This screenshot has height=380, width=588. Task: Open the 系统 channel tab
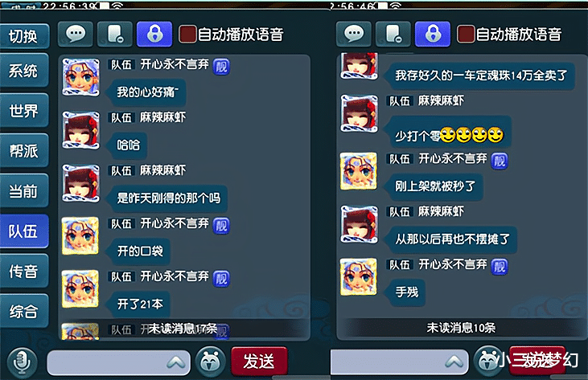point(24,71)
